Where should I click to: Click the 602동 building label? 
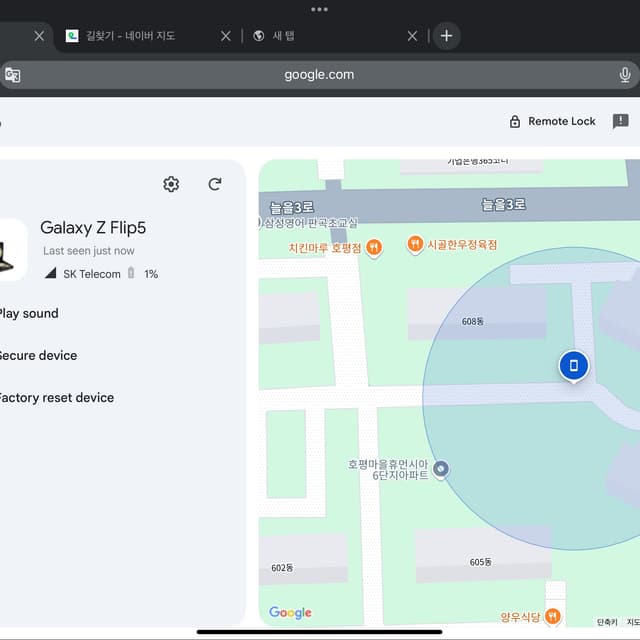282,568
